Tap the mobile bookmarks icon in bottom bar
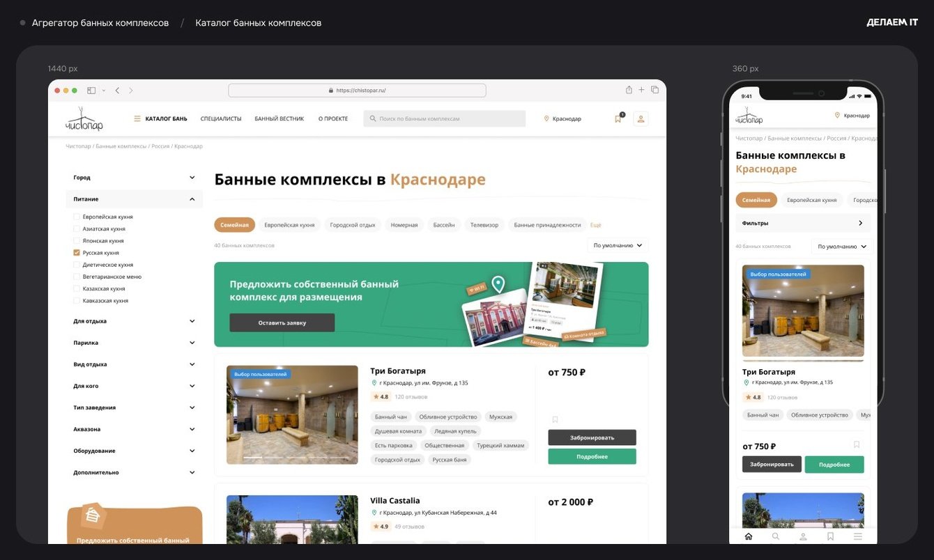Image resolution: width=934 pixels, height=560 pixels. (x=830, y=536)
